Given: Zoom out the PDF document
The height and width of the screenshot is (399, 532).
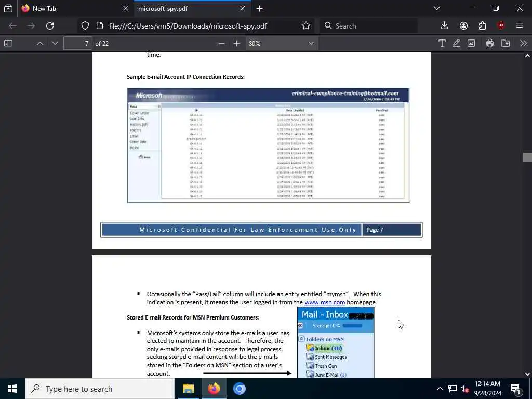Looking at the screenshot, I should (x=221, y=43).
